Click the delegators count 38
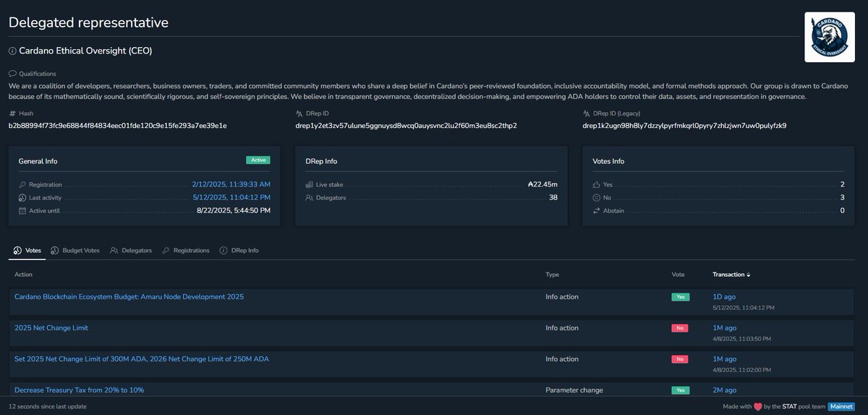Image resolution: width=868 pixels, height=415 pixels. pyautogui.click(x=553, y=197)
